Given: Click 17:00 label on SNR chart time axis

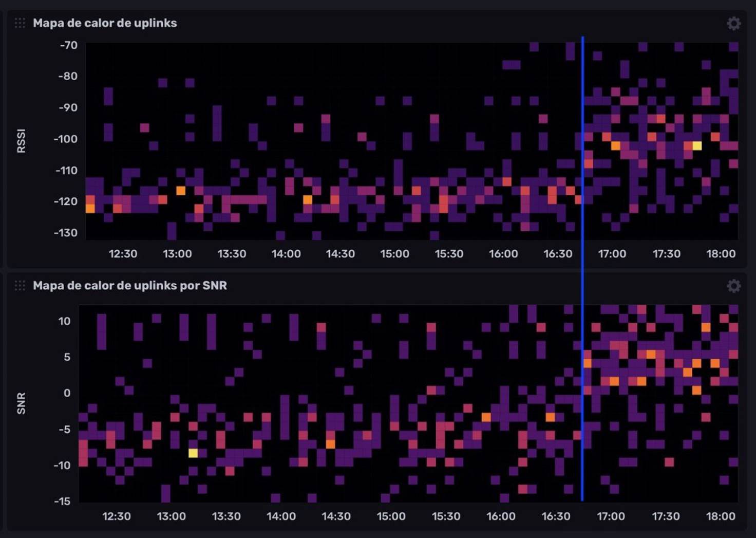Looking at the screenshot, I should point(611,516).
